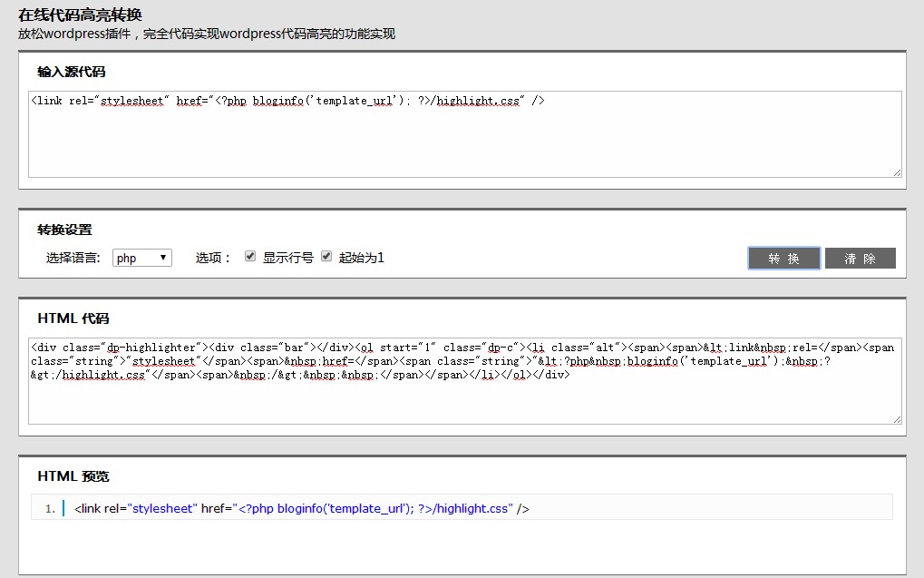Image resolution: width=924 pixels, height=578 pixels.
Task: Grab the resize handle of the HTML 代码 textarea
Action: point(897,419)
